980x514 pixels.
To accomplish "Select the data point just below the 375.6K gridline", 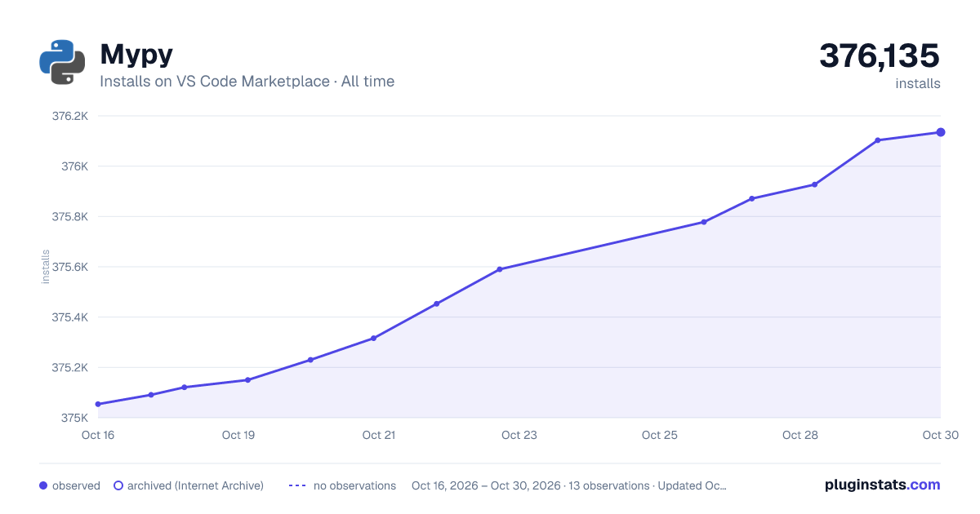I will point(500,269).
